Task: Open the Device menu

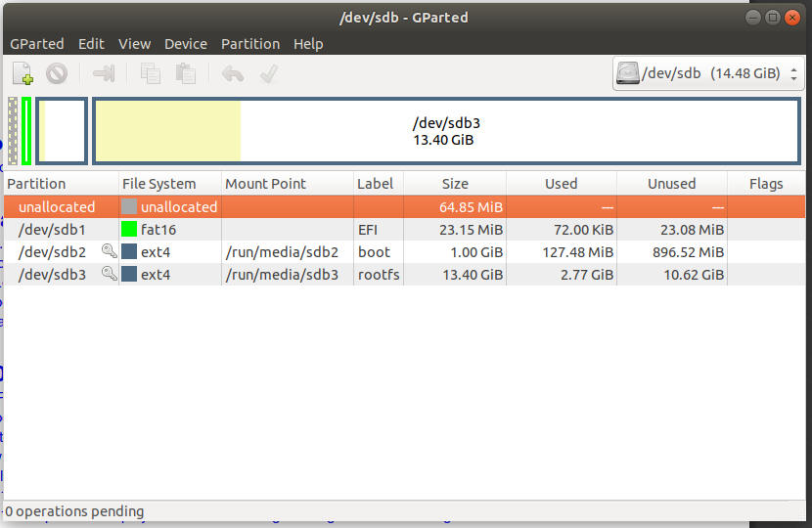Action: point(186,44)
